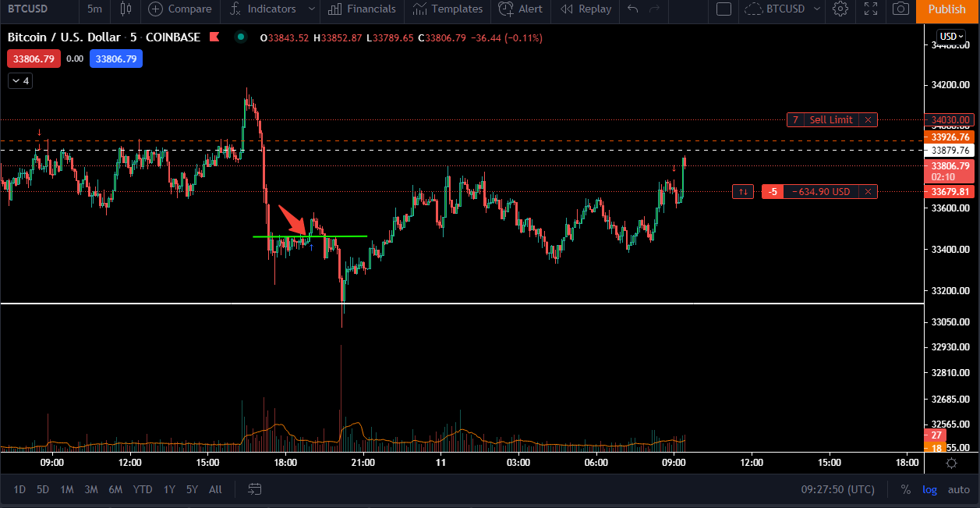Click the current price 33806.79 countdown label
This screenshot has height=508, width=980.
click(950, 171)
